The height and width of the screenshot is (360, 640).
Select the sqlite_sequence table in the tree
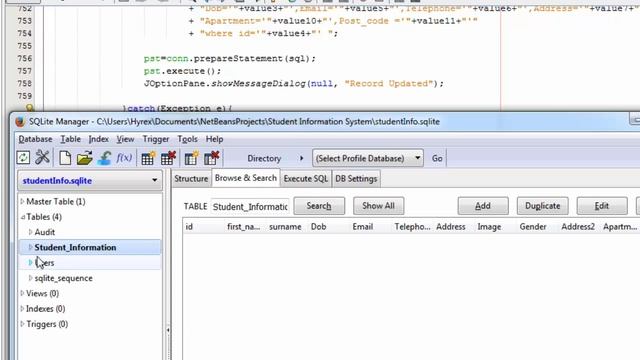coord(63,278)
